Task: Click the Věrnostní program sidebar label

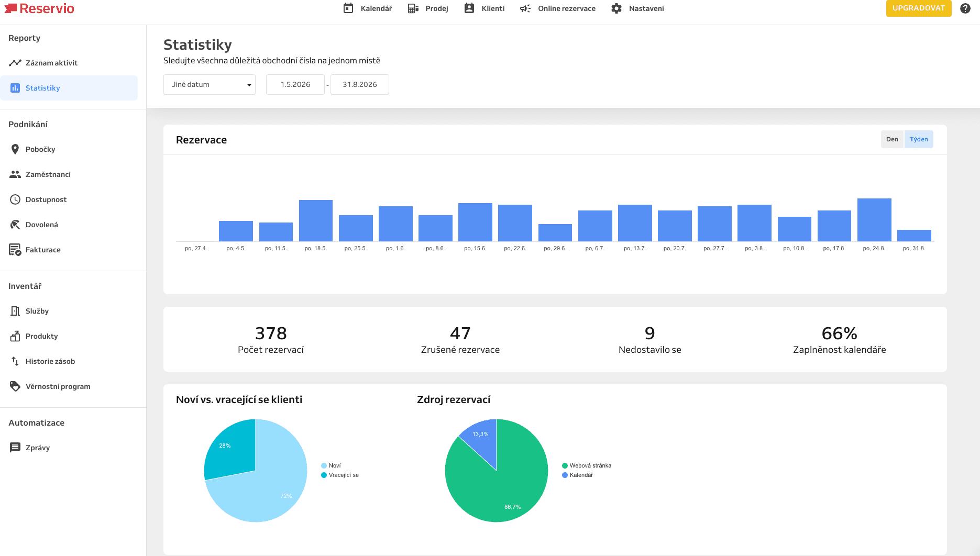Action: 58,386
